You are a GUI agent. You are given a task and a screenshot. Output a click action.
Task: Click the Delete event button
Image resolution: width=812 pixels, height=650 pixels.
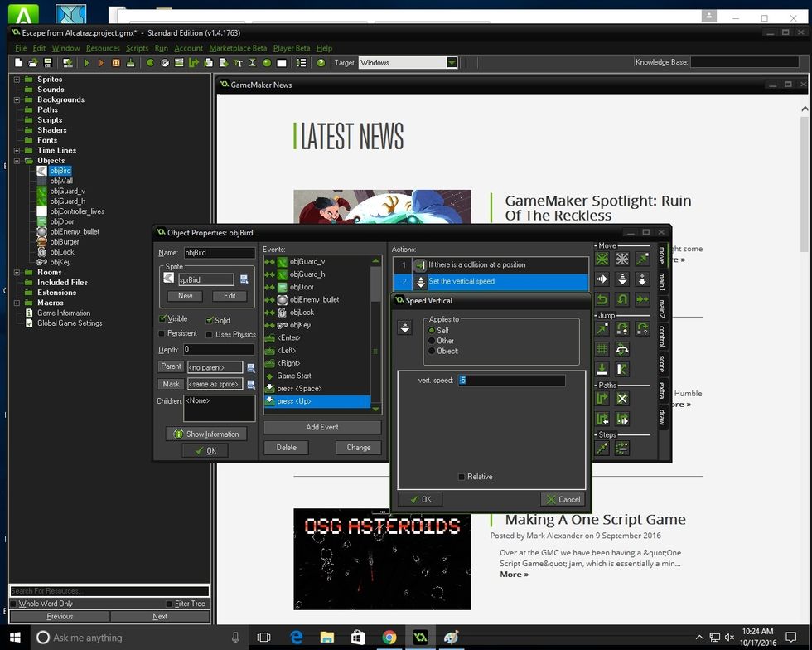click(287, 448)
